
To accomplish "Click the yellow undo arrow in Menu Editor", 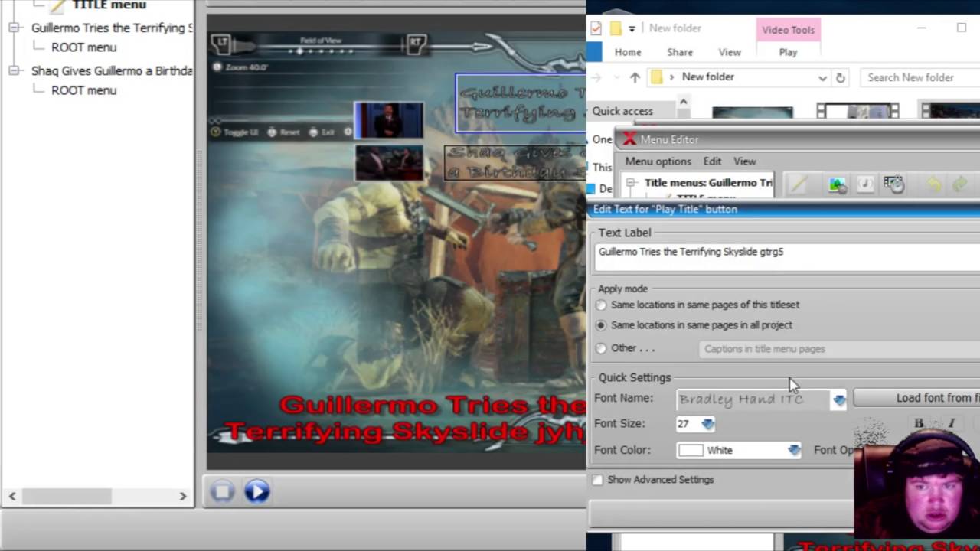I will pyautogui.click(x=933, y=184).
